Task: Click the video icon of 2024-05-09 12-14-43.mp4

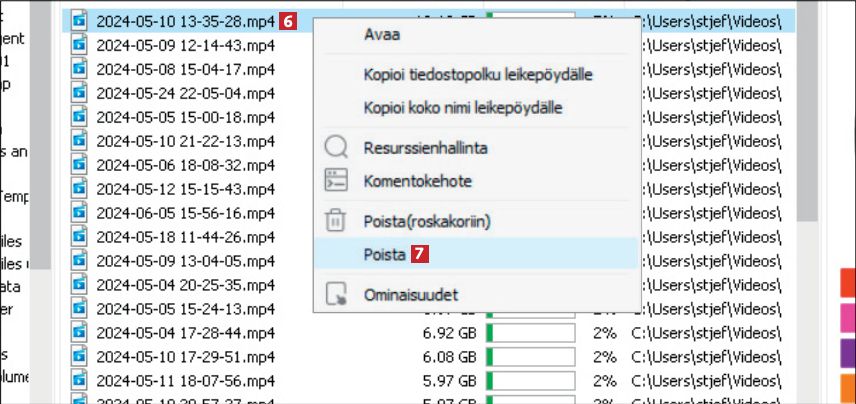Action: (80, 44)
